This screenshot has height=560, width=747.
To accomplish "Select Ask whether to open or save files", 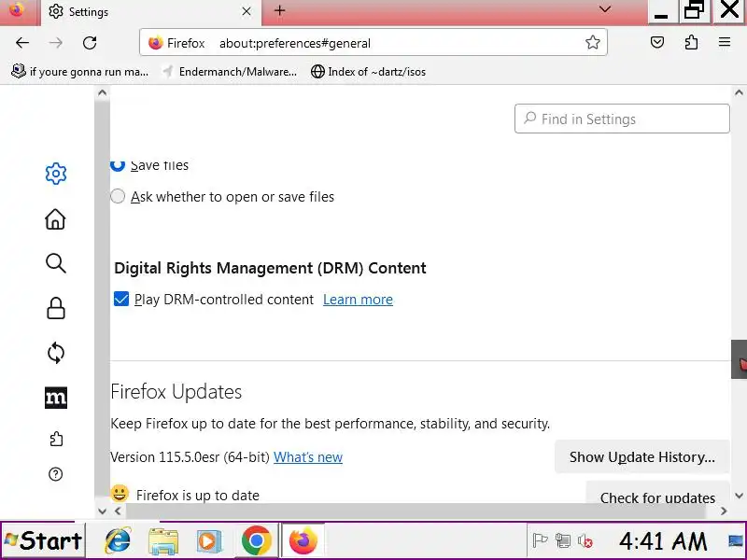I will 118,196.
